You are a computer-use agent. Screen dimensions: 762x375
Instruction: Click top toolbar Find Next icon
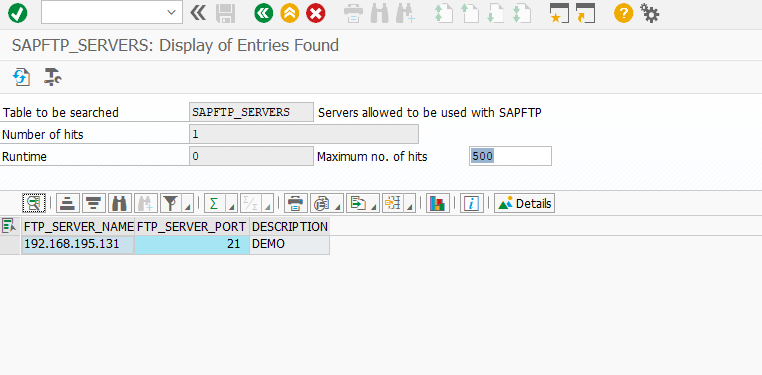pos(405,14)
